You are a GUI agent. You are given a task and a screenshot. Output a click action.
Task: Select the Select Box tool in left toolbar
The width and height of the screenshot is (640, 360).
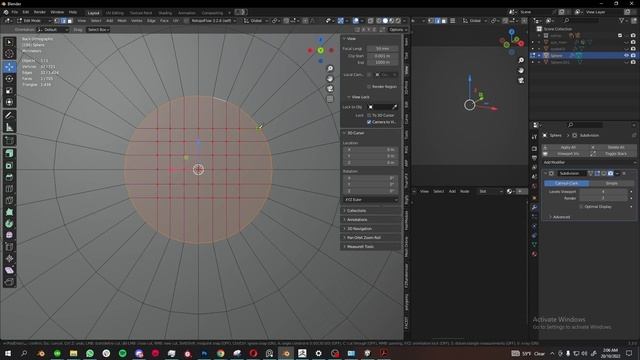tap(9, 42)
